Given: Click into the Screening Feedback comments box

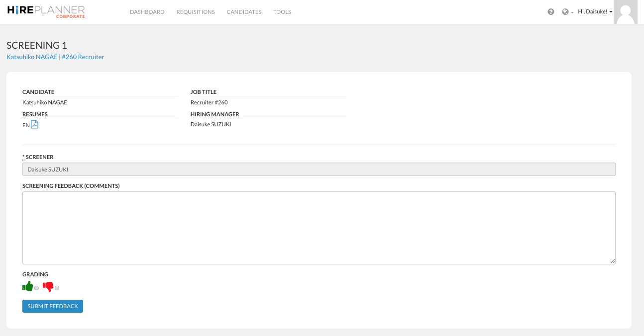Looking at the screenshot, I should click(x=319, y=228).
